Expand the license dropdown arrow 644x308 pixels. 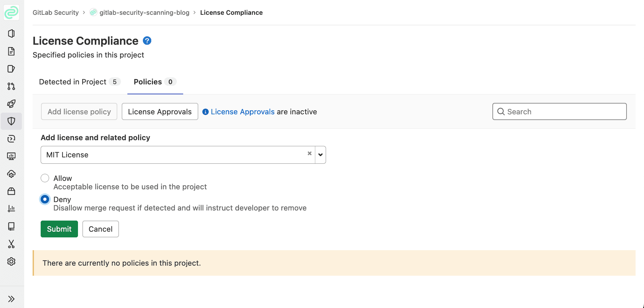tap(320, 155)
